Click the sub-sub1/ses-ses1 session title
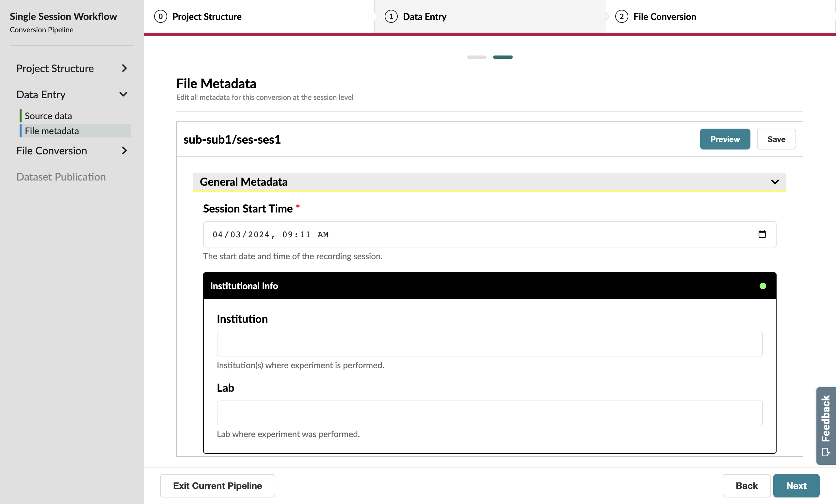The width and height of the screenshot is (836, 504). point(232,139)
